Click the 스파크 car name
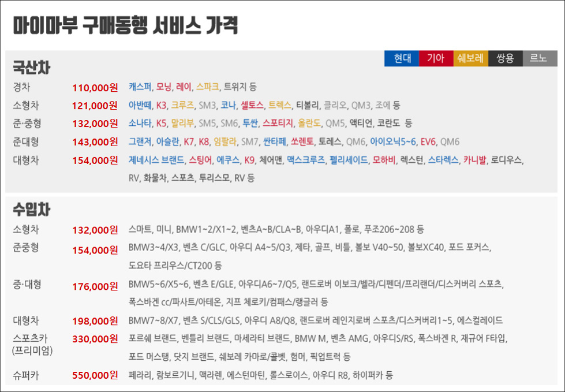Screen dimensions: 565x392 pos(207,87)
